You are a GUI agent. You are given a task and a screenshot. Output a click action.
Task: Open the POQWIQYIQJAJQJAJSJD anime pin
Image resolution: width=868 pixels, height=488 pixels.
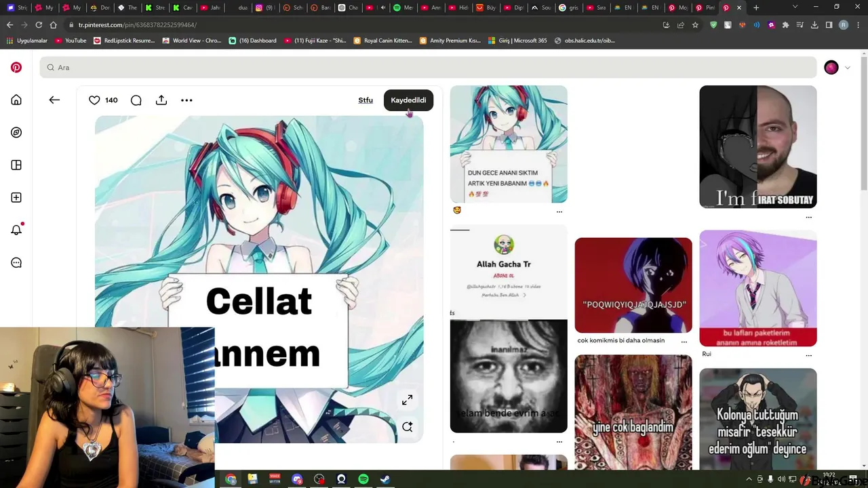[633, 285]
